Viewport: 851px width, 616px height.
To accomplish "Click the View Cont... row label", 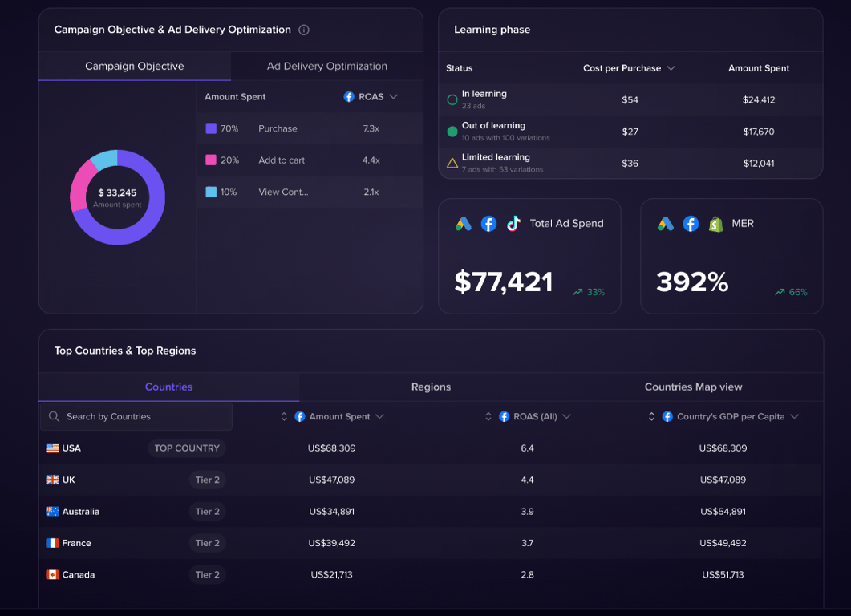I will pyautogui.click(x=283, y=192).
